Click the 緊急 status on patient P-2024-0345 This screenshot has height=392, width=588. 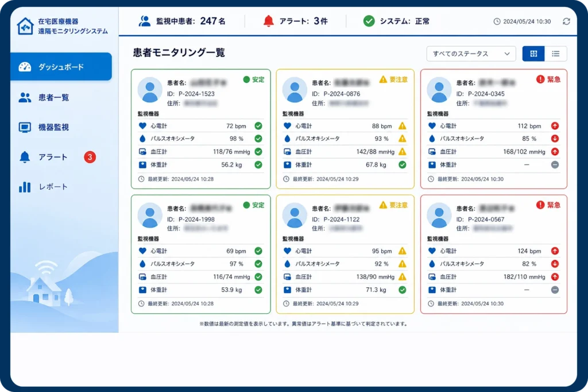point(548,79)
